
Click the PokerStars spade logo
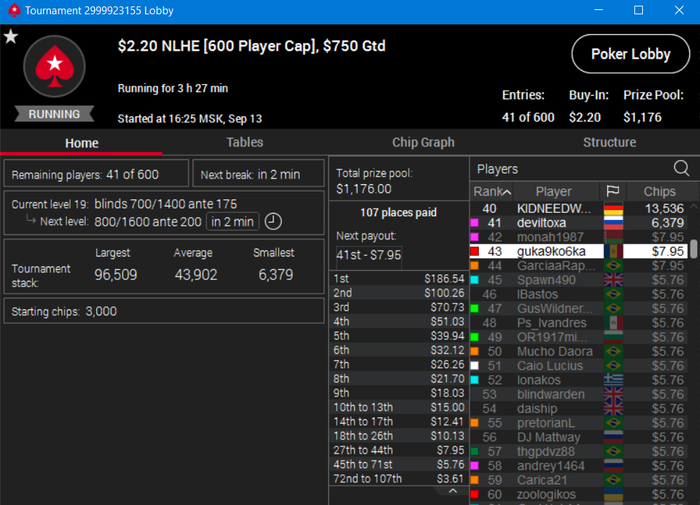click(x=54, y=67)
